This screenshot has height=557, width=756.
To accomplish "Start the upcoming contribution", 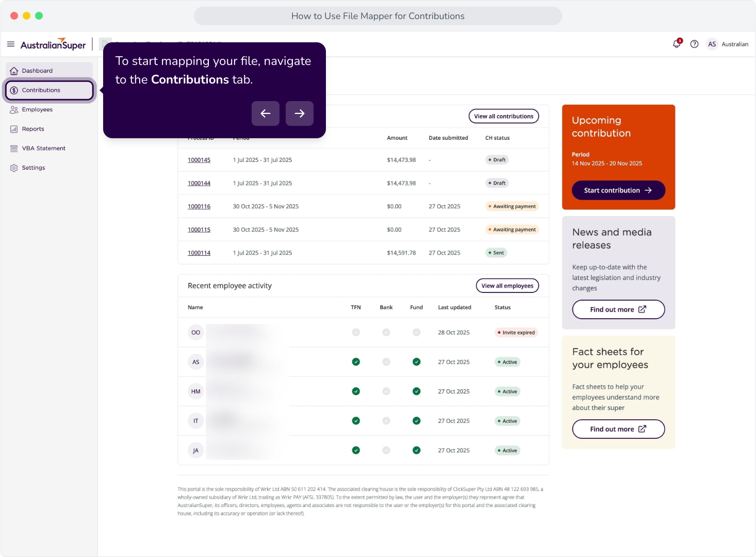I will pyautogui.click(x=618, y=190).
